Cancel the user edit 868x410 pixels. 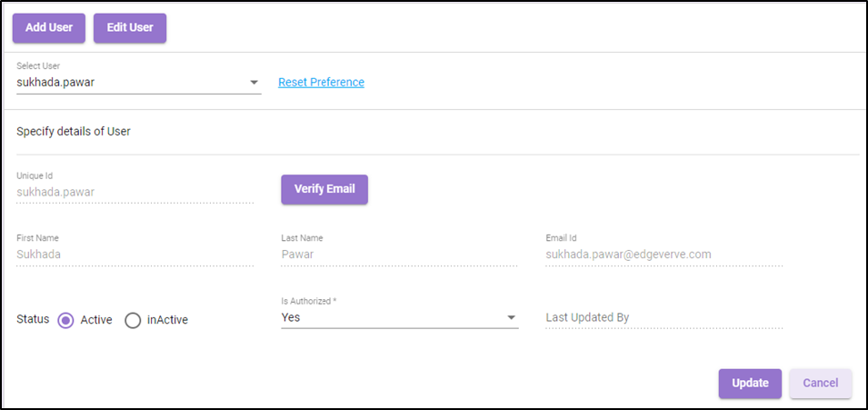point(821,384)
